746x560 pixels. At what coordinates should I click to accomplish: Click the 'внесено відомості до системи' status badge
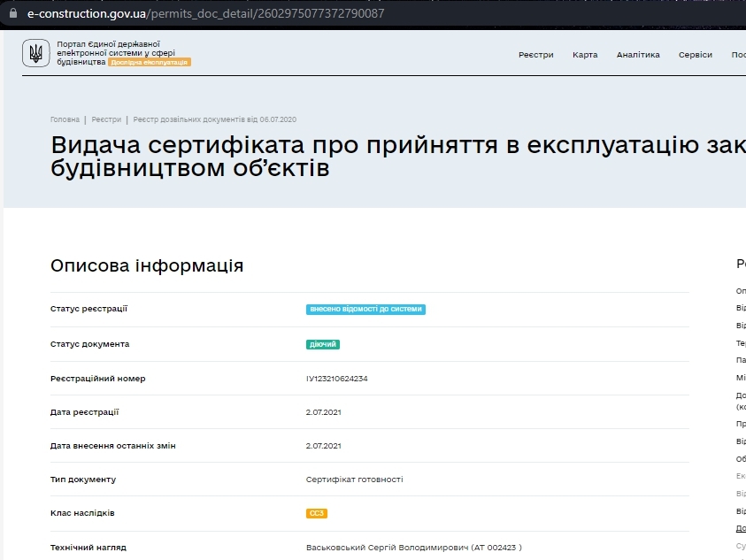(365, 310)
